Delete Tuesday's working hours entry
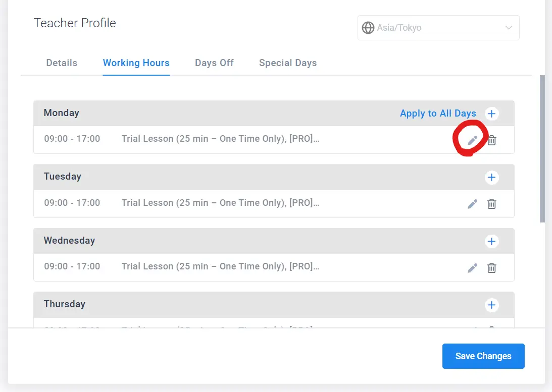552x392 pixels. pos(492,204)
